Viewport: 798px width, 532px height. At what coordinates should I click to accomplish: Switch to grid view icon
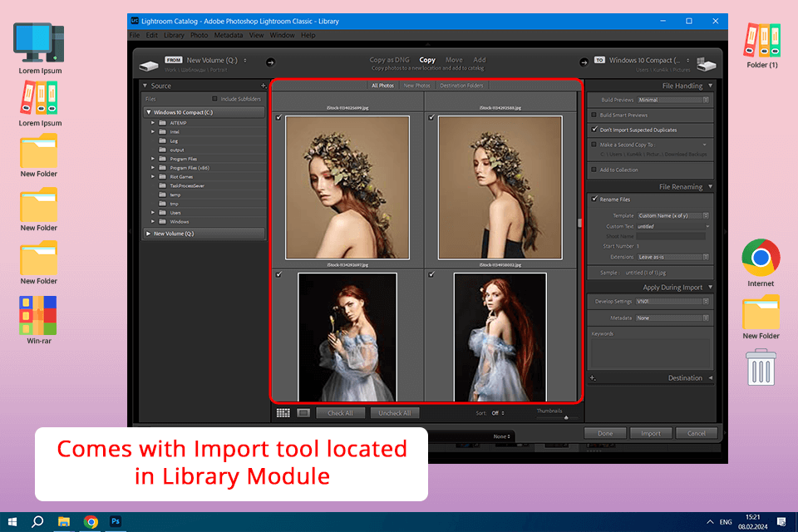coord(283,412)
